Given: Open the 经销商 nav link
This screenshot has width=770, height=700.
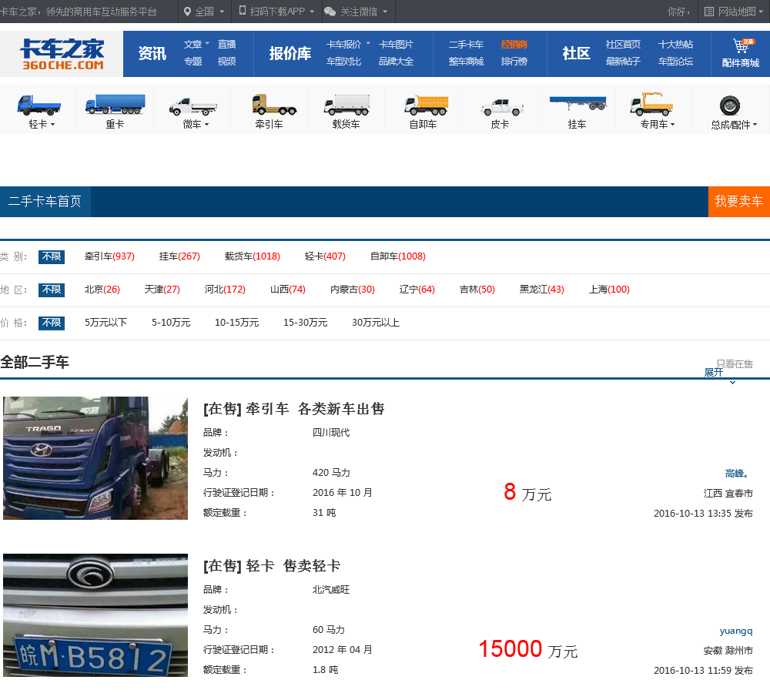Looking at the screenshot, I should [x=514, y=44].
